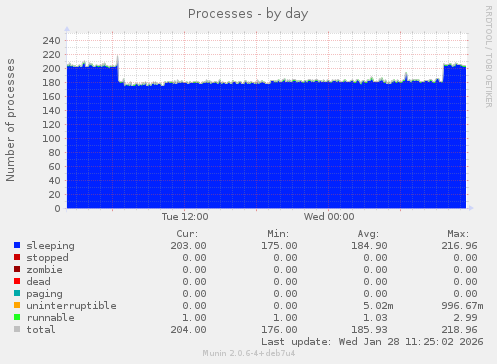Click the total gray legend swatch
Image resolution: width=497 pixels, height=364 pixels.
(17, 329)
